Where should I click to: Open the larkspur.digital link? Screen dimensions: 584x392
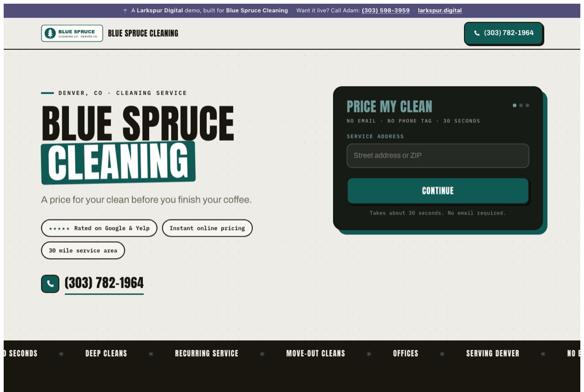pos(440,11)
